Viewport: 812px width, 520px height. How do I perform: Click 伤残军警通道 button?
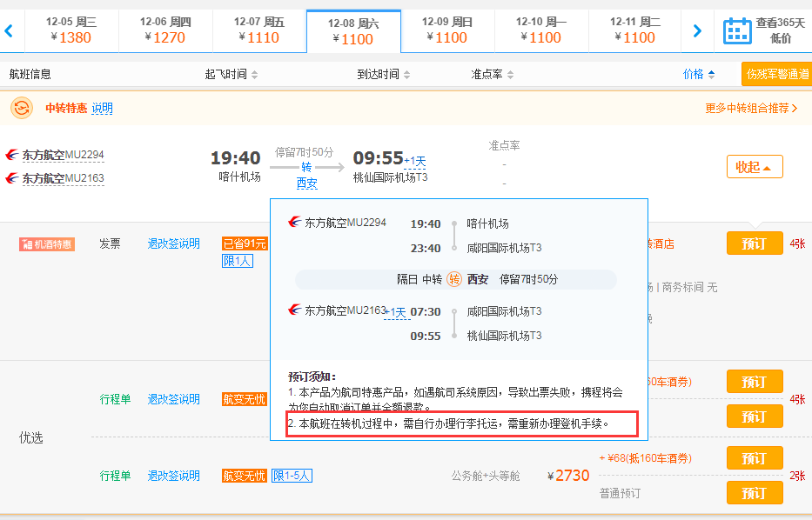tap(777, 74)
